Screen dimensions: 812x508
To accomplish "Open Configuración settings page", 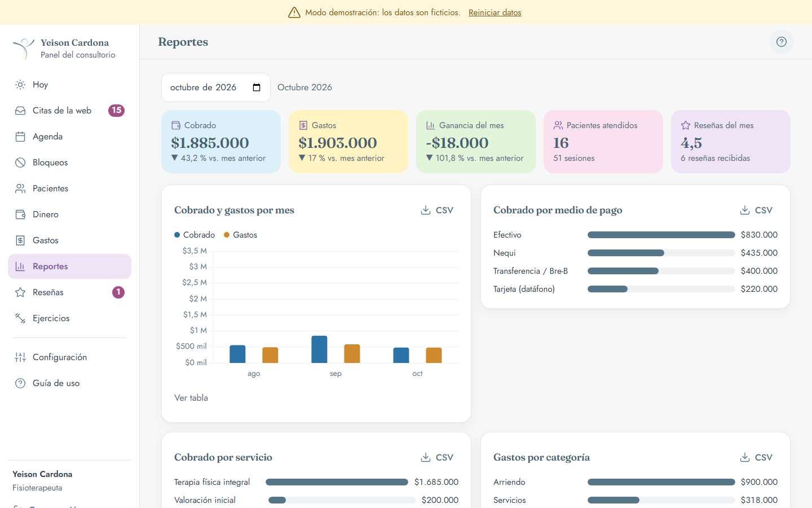I will (x=69, y=357).
